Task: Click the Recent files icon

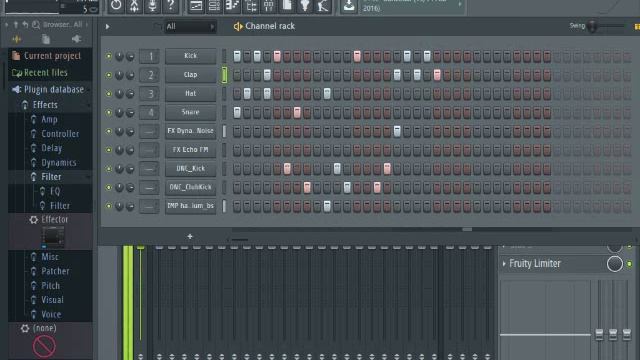Action: (x=17, y=73)
